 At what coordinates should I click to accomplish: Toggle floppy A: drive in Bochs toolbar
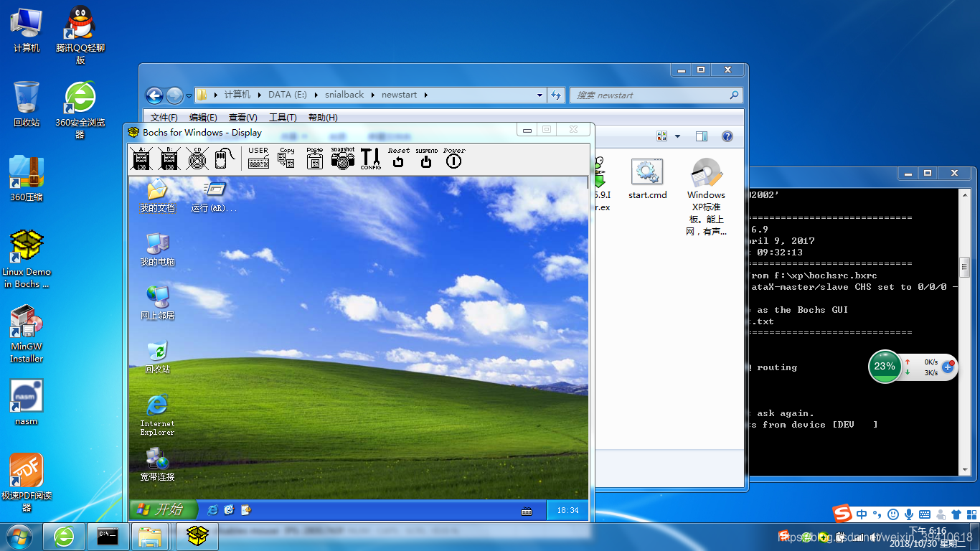[141, 159]
